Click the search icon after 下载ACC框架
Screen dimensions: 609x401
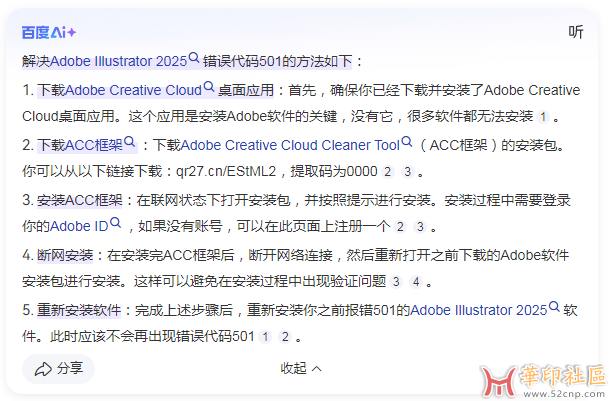coord(130,142)
